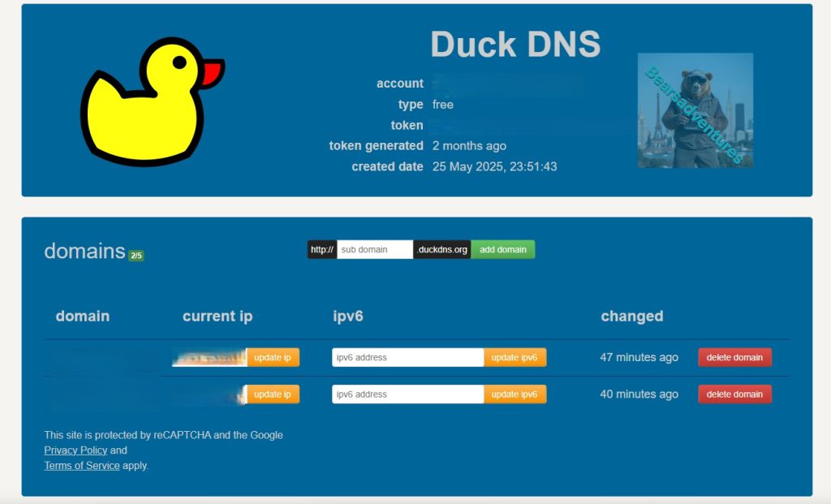Click update ip in the 40 minutes ago row

point(273,394)
